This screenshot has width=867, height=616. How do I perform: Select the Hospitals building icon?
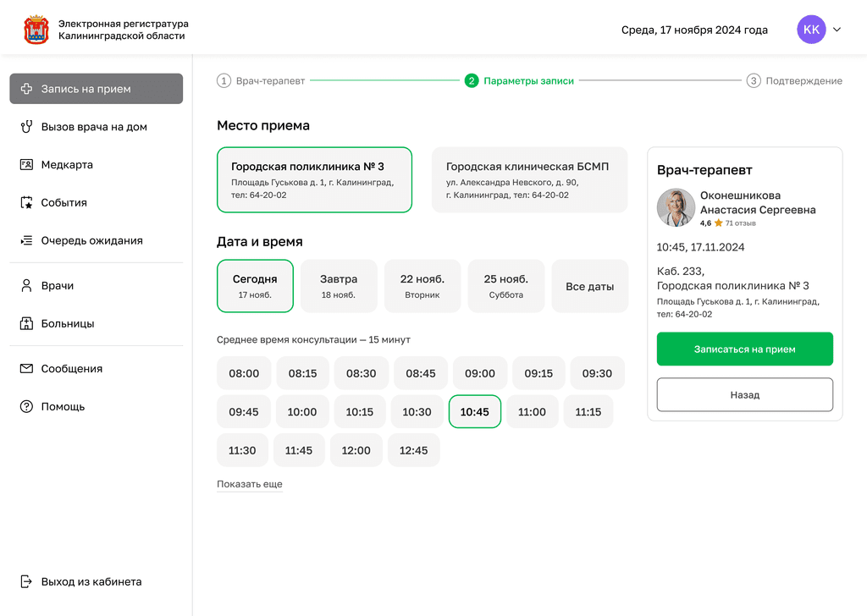point(26,324)
